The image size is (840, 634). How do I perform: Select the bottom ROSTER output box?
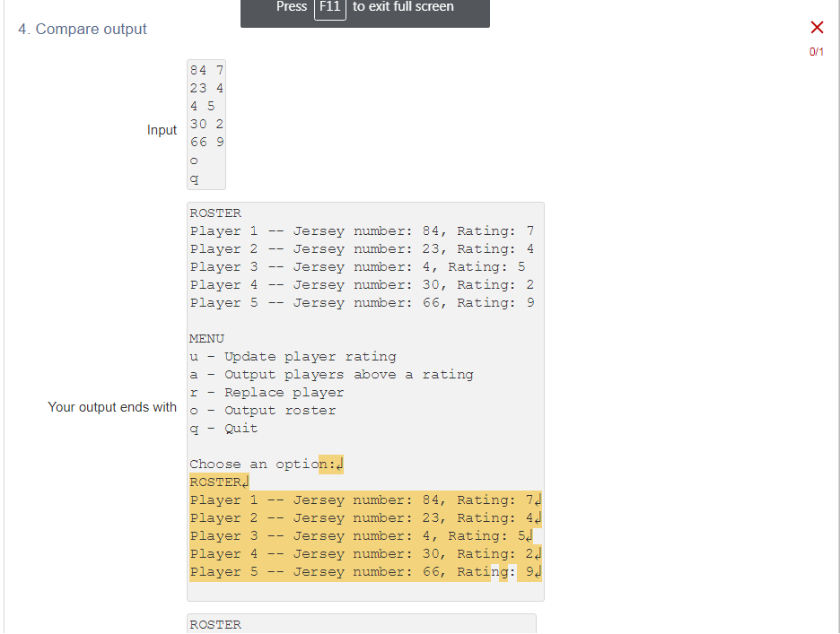point(362,622)
